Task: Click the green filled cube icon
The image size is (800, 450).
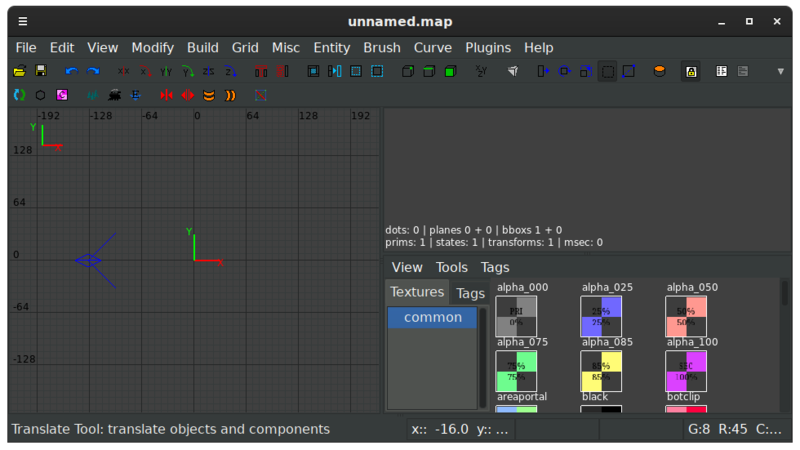Action: 451,71
